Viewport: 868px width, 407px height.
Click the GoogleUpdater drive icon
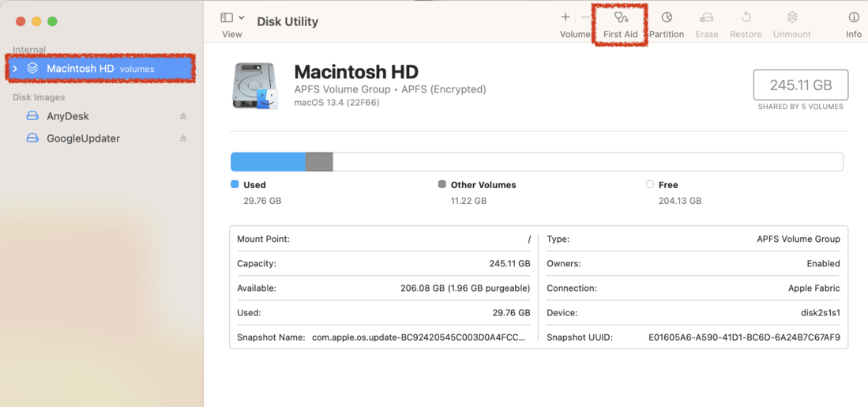pyautogui.click(x=32, y=138)
